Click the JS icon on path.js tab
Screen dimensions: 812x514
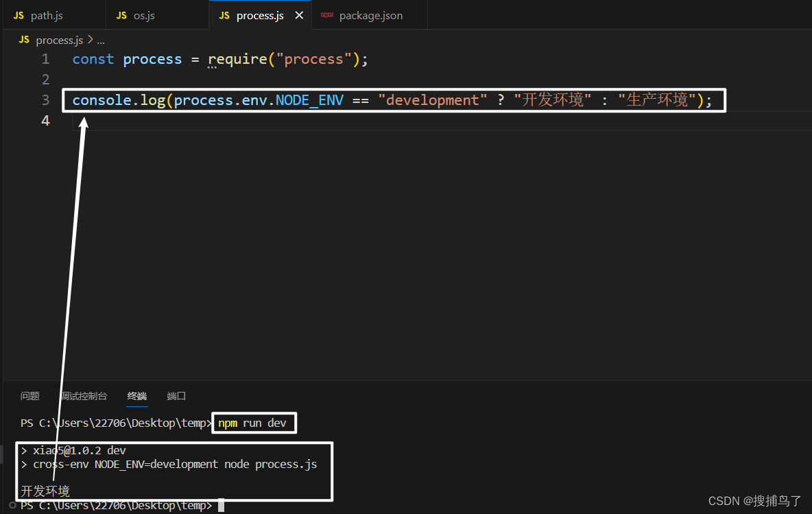[19, 16]
